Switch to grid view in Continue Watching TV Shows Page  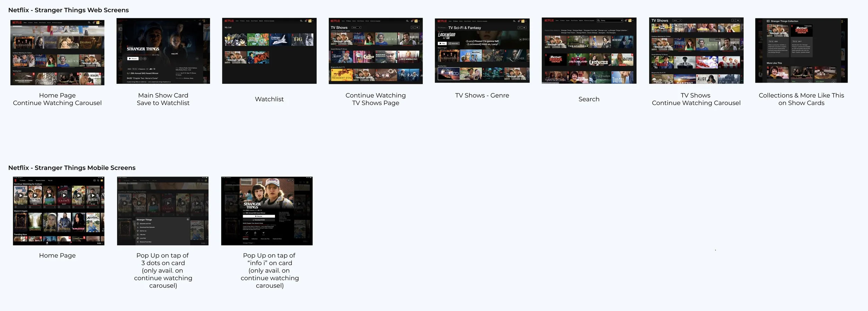(417, 27)
